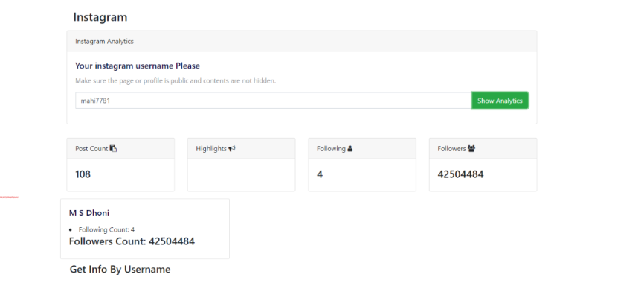Viewport: 644px width, 283px height.
Task: Click the M S Dhoni name heading
Action: click(89, 213)
